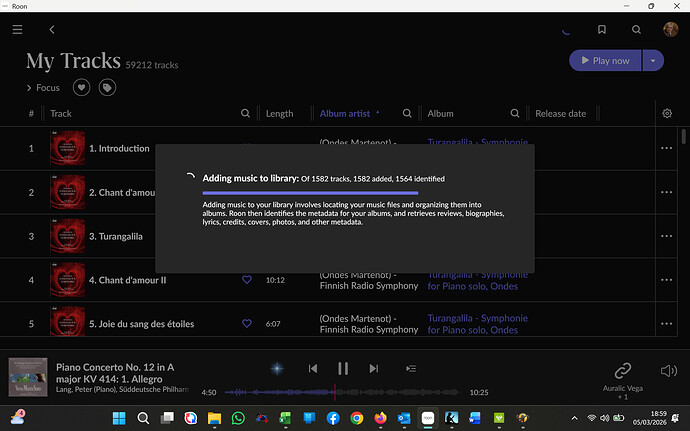The image size is (690, 431).
Task: Open the hamburger navigation menu
Action: click(17, 30)
